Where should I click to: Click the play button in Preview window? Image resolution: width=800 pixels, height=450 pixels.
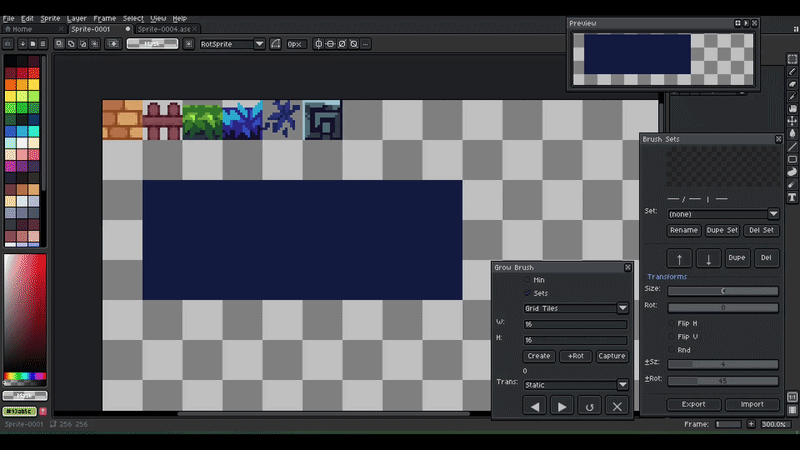[x=745, y=23]
